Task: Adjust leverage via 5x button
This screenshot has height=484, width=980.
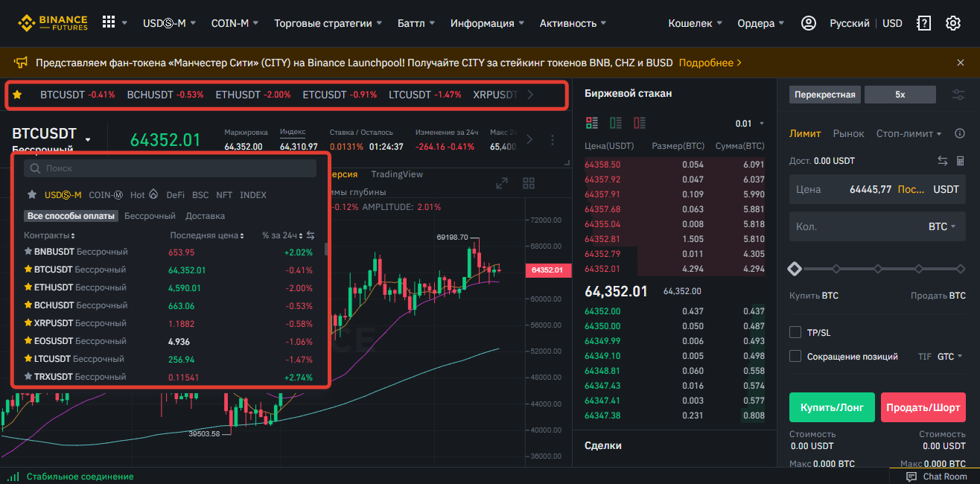Action: point(900,95)
